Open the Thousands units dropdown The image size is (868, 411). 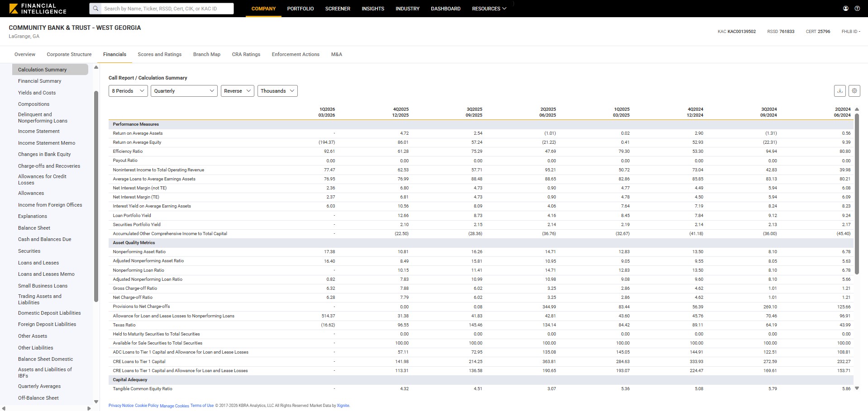click(x=277, y=91)
